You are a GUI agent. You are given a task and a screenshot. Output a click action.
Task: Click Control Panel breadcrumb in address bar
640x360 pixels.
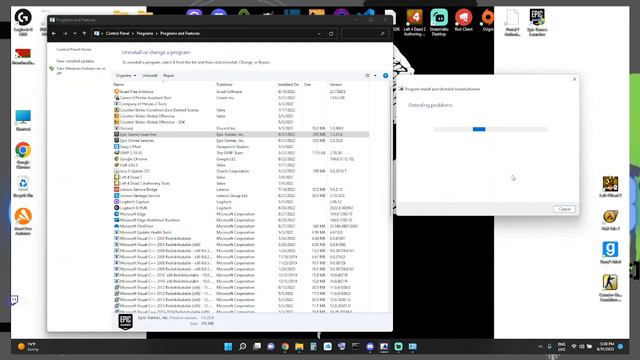118,33
